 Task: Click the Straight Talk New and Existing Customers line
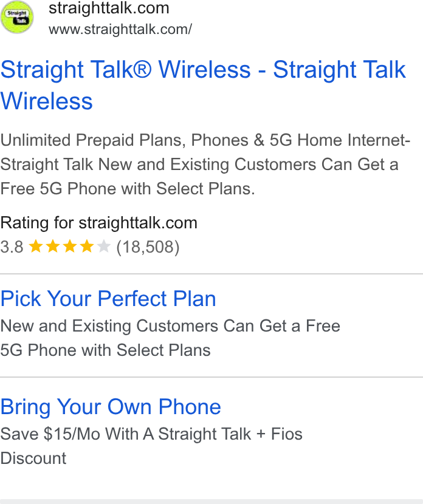[x=199, y=164]
